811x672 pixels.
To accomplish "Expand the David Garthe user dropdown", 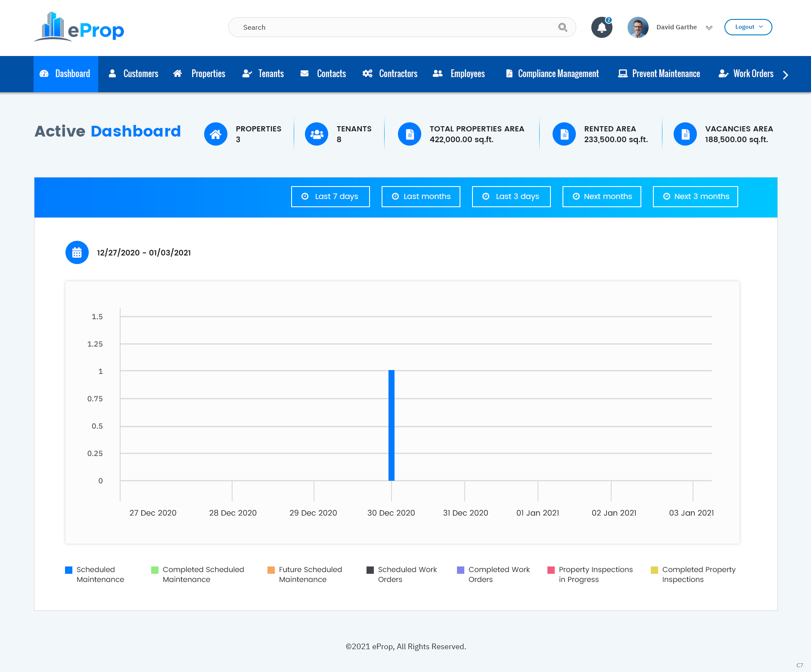I will [709, 28].
